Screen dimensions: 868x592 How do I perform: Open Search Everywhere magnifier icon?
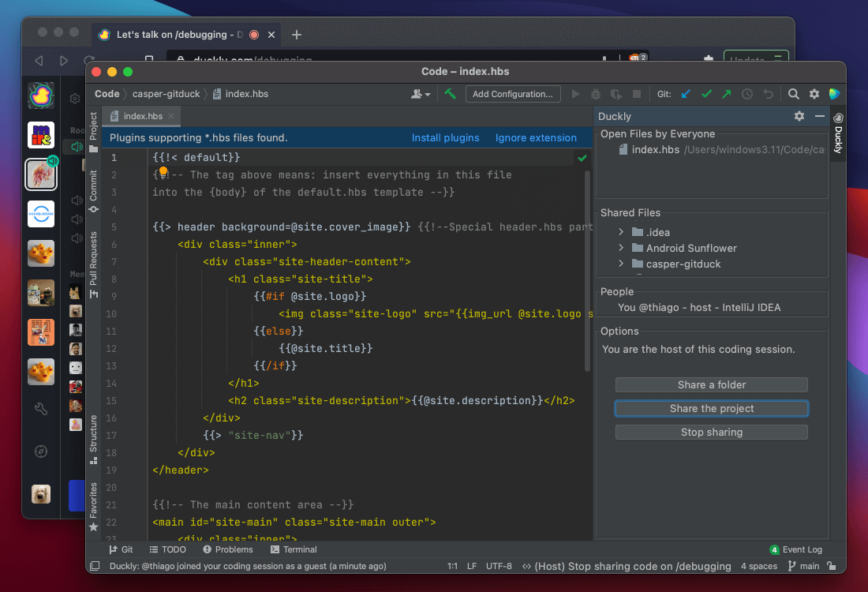tap(794, 94)
